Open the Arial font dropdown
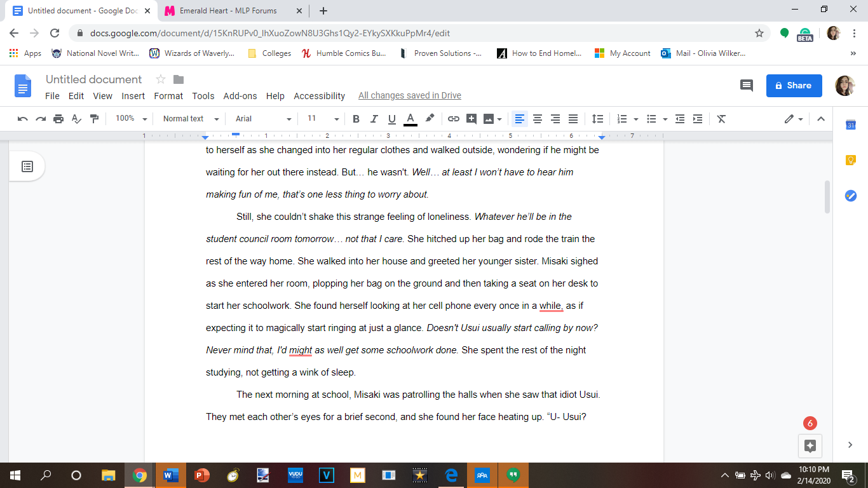Image resolution: width=868 pixels, height=488 pixels. (x=263, y=119)
